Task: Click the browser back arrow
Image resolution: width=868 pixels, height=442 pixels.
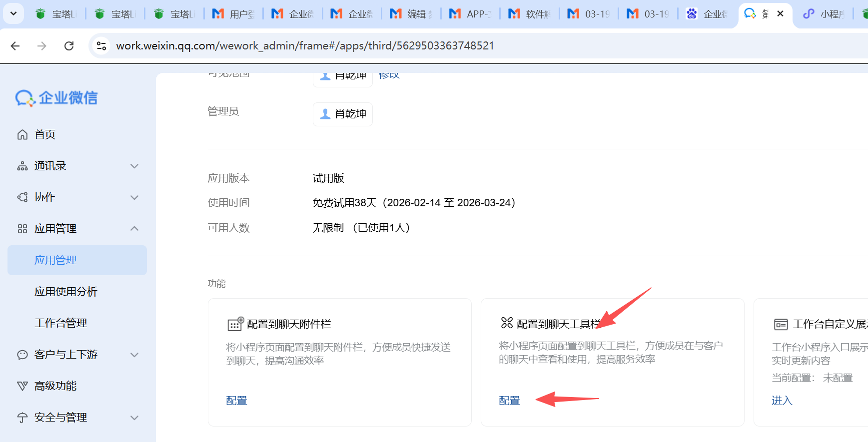Action: [15, 46]
